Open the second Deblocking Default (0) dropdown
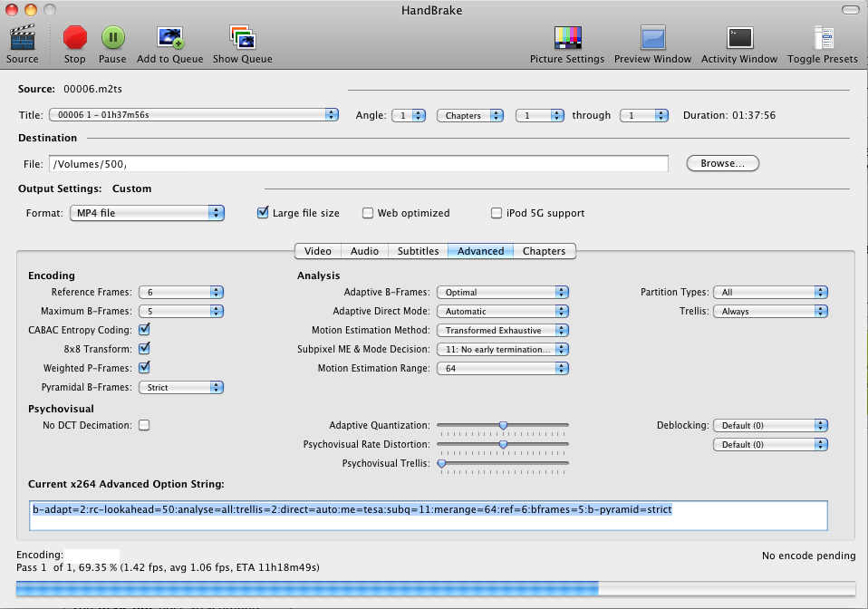The height and width of the screenshot is (609, 868). (770, 444)
